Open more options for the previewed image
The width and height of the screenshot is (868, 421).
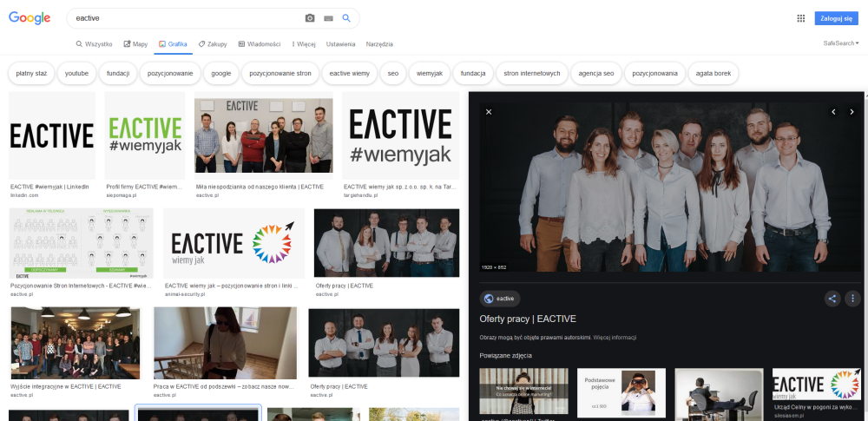[852, 299]
